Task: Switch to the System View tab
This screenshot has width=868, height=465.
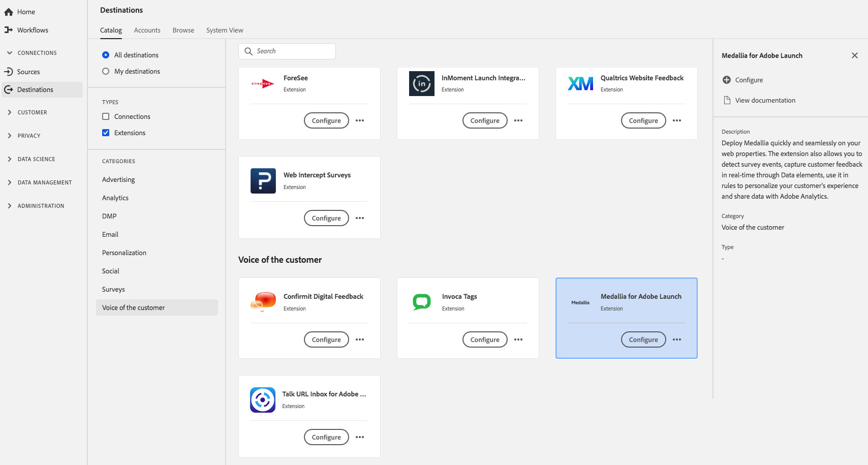Action: (x=225, y=30)
